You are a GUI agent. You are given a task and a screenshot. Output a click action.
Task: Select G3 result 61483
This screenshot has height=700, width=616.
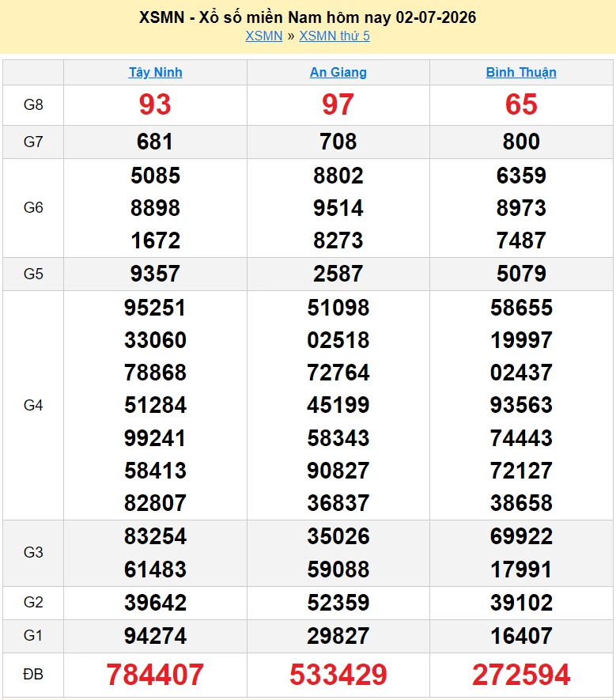point(155,569)
